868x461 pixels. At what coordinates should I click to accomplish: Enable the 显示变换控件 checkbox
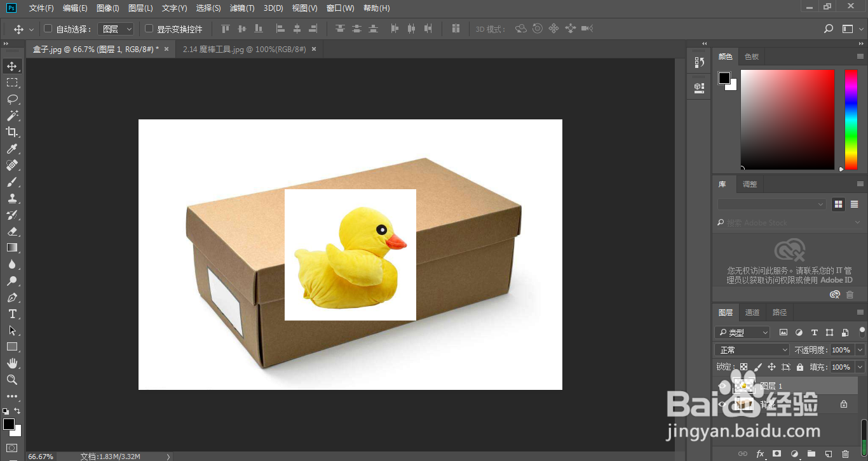[149, 29]
